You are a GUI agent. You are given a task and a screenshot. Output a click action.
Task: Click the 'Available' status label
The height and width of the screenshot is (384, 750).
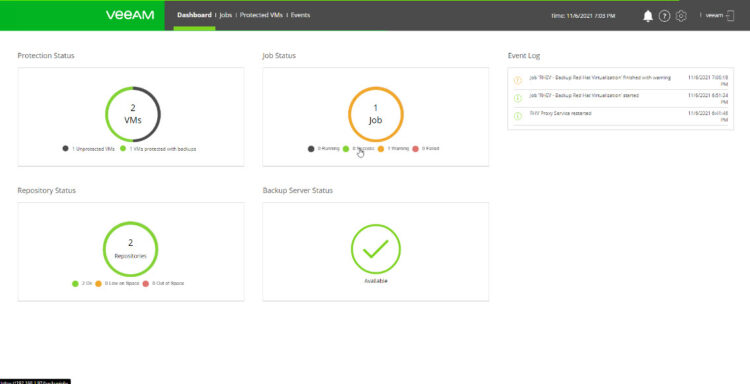click(x=376, y=281)
